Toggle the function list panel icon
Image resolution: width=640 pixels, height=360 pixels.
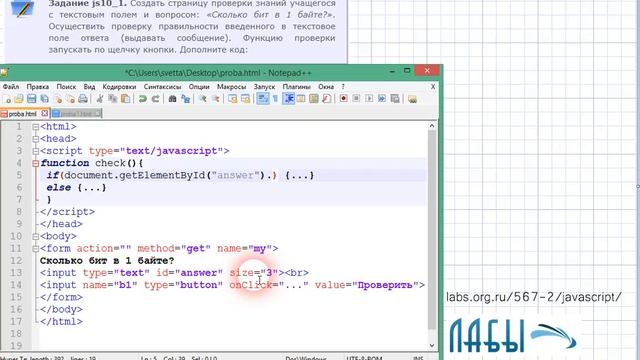point(327,99)
